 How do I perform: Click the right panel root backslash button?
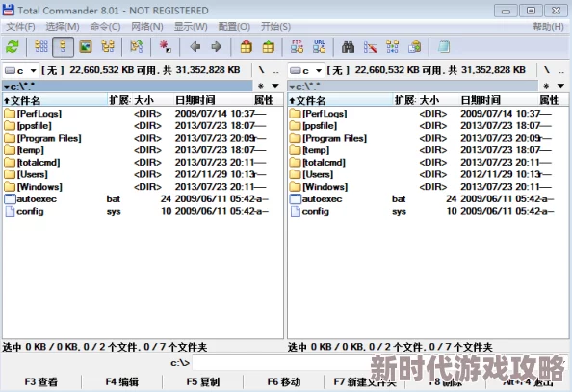point(546,70)
